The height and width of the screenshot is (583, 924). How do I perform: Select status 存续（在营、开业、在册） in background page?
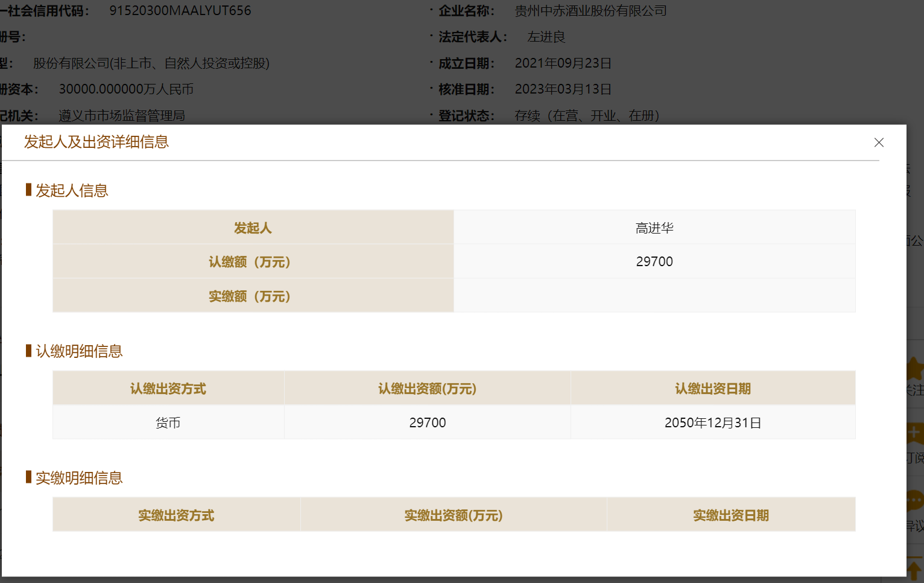pyautogui.click(x=587, y=115)
